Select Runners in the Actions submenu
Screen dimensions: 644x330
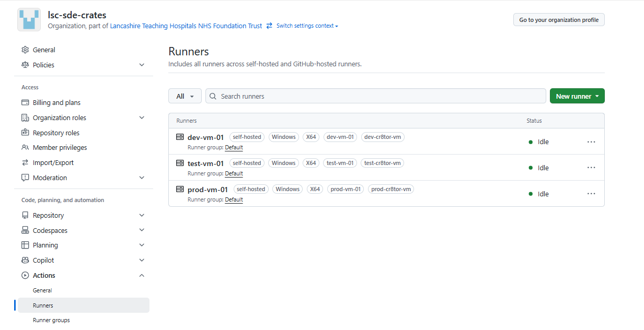84,305
